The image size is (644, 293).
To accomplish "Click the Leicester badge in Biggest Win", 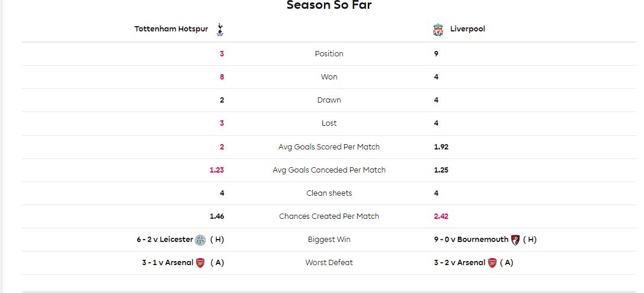I will 200,240.
